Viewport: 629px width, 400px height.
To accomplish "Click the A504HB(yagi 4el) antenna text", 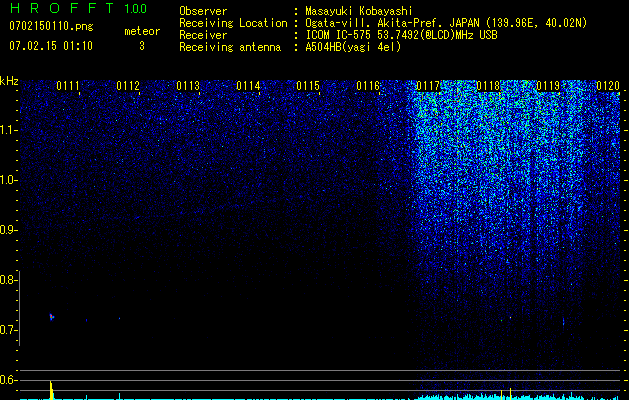I will [x=353, y=47].
